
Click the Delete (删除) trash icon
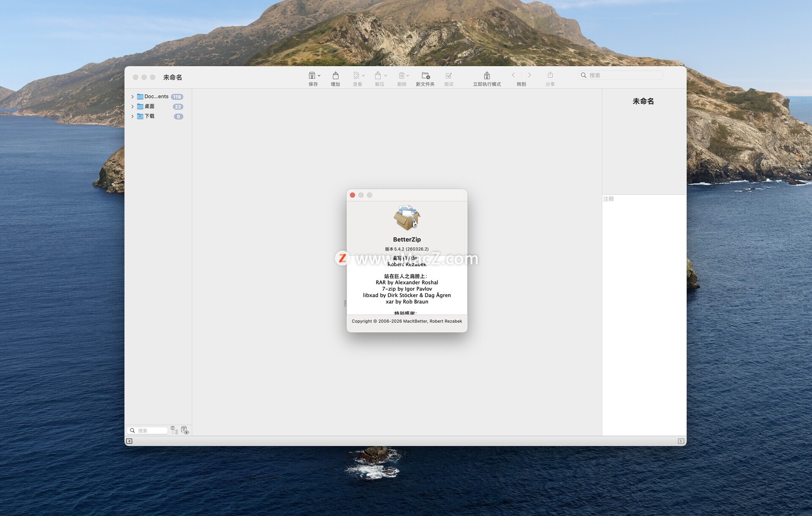(401, 75)
